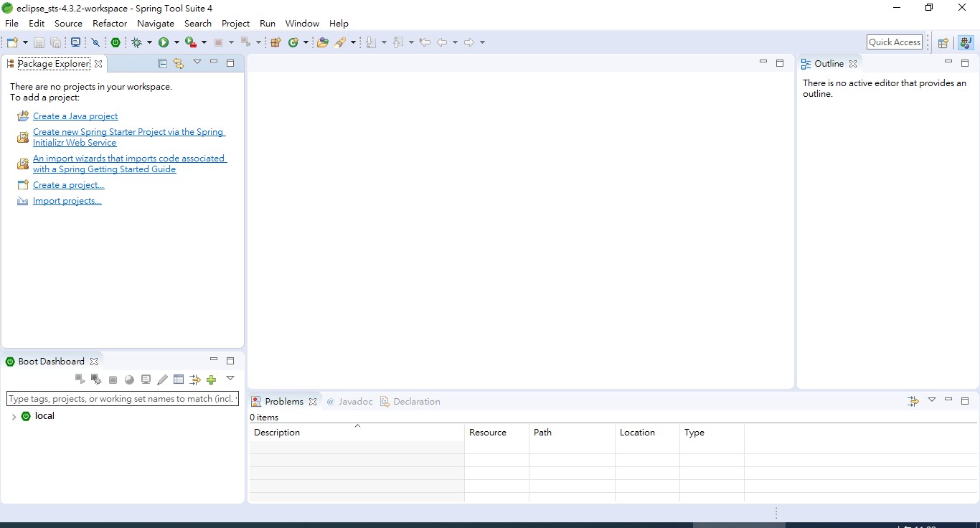Image resolution: width=980 pixels, height=528 pixels.
Task: Click Create new Spring Starter Project link
Action: point(129,137)
